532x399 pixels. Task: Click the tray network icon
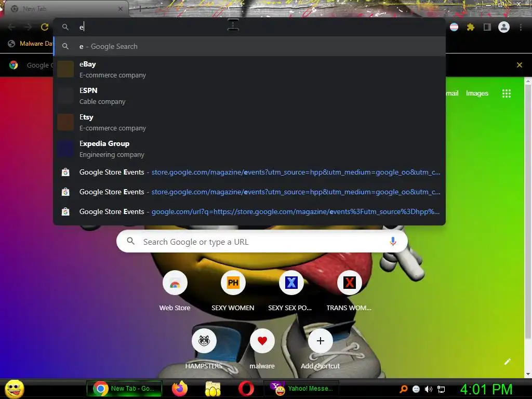441,389
